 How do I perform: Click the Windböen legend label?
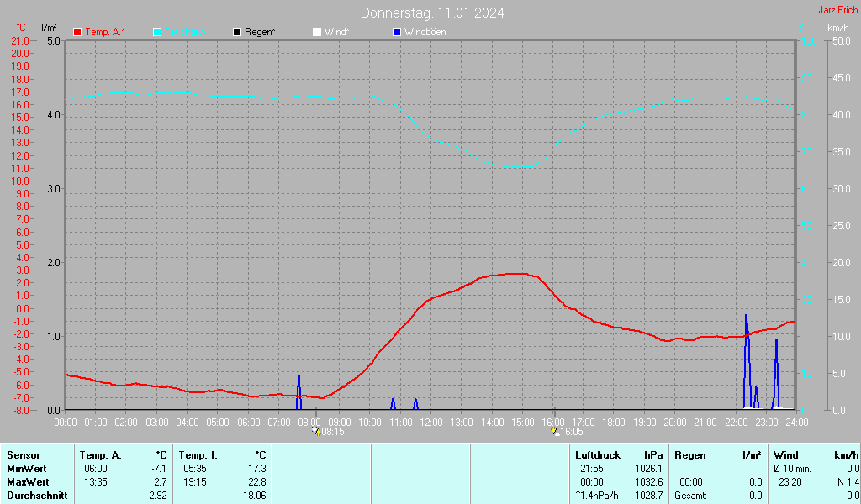click(425, 33)
